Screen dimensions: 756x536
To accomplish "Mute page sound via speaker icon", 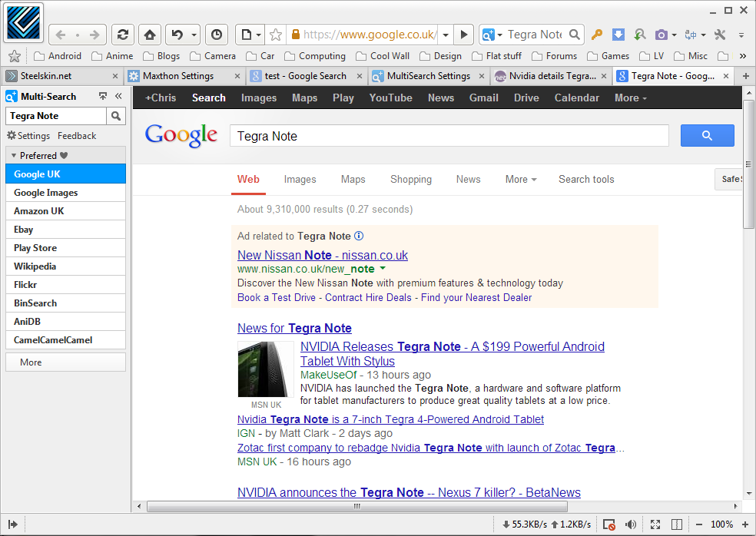I will point(631,524).
